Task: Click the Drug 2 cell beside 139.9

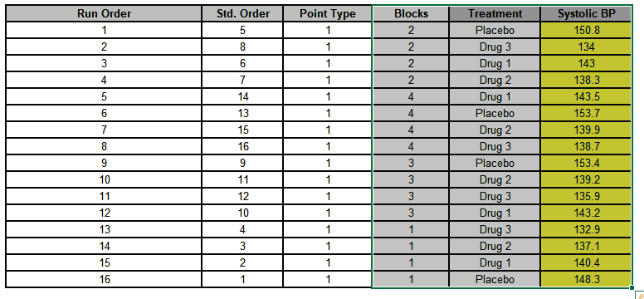Action: point(495,130)
